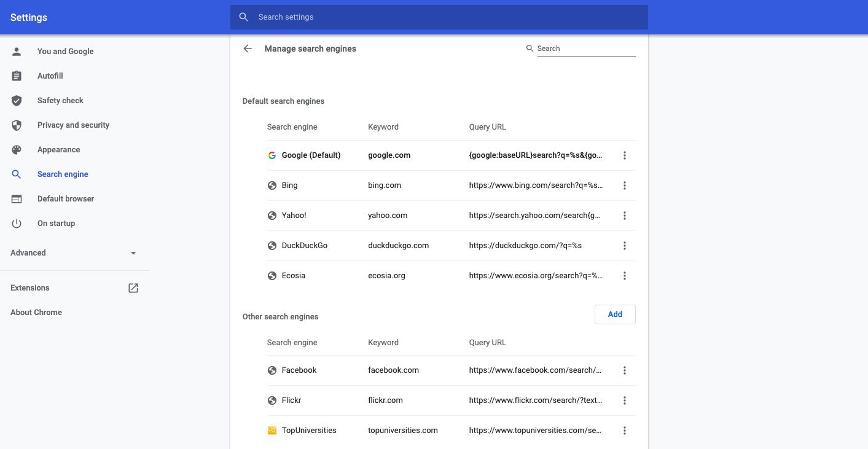This screenshot has width=868, height=449.
Task: Click the globe icon beside Bing
Action: [272, 185]
